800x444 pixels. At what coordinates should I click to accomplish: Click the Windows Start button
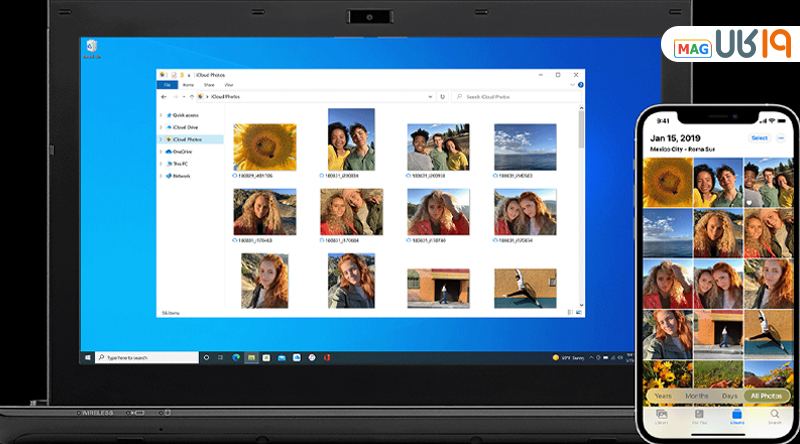(x=89, y=357)
